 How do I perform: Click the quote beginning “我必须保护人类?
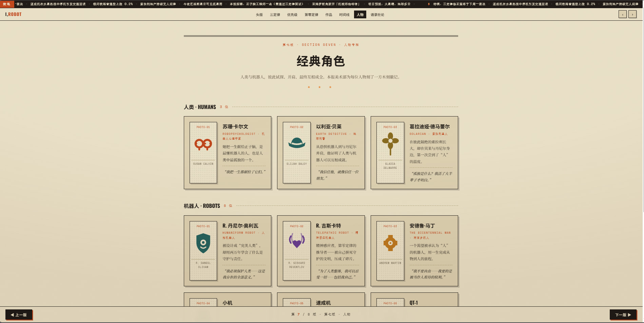[244, 274]
